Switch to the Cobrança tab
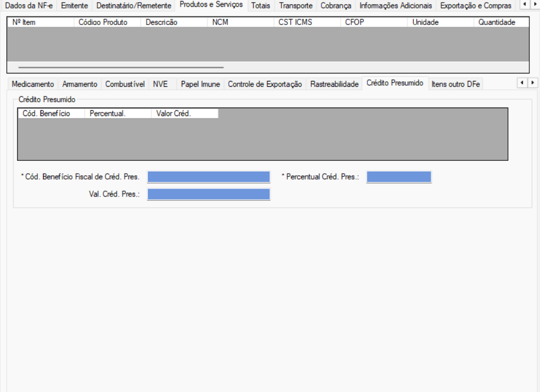This screenshot has height=392, width=540. [x=336, y=6]
